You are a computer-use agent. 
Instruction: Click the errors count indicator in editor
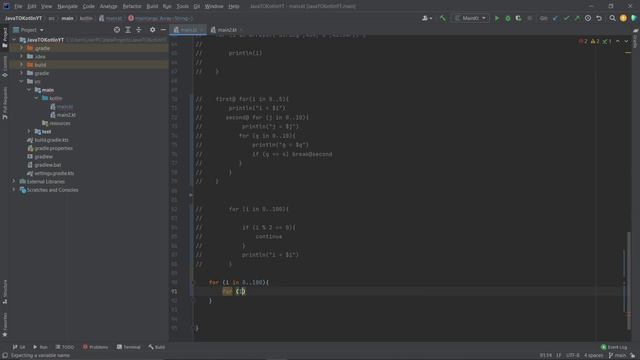tap(583, 41)
